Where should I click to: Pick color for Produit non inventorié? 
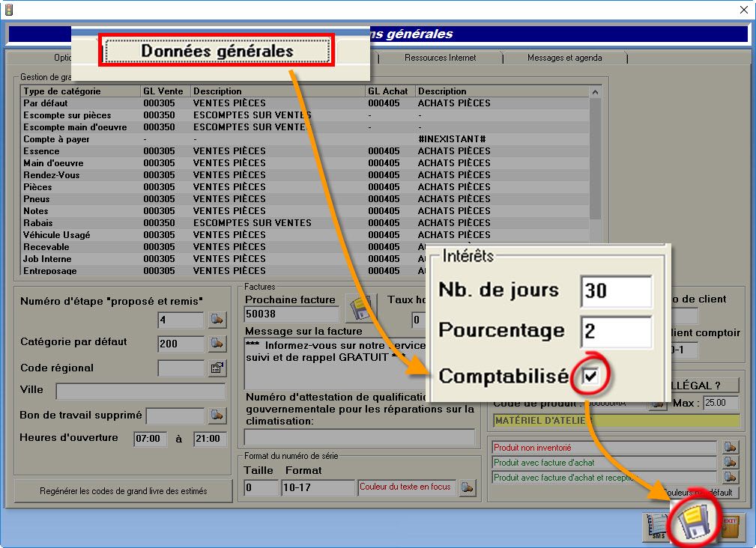730,448
